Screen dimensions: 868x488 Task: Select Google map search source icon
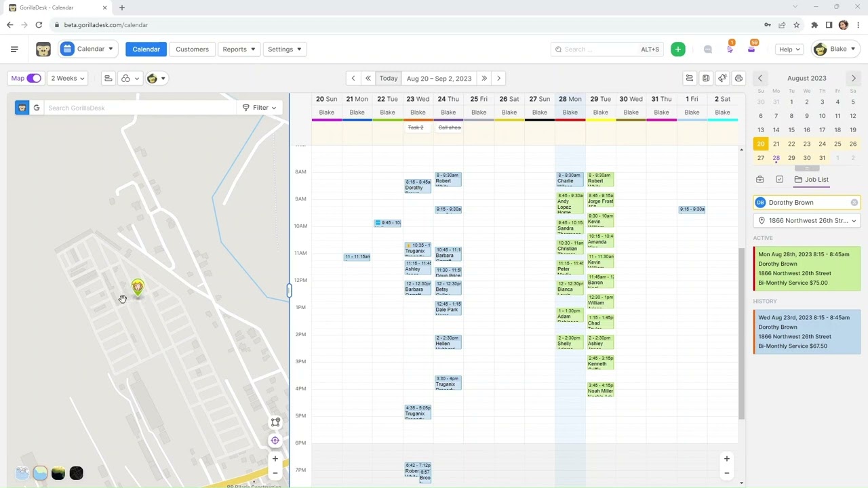point(37,108)
